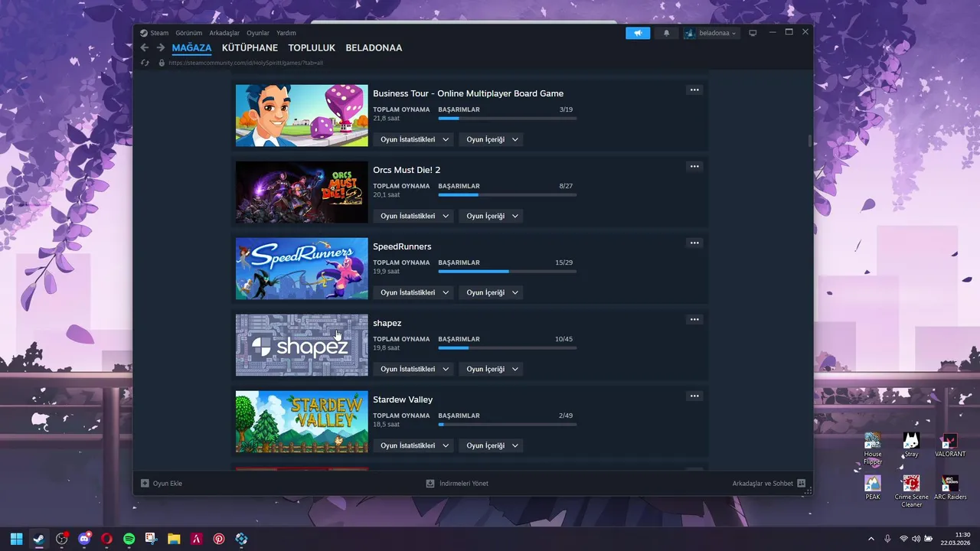Image resolution: width=980 pixels, height=551 pixels.
Task: Open three-dot menu for Orcs Must Die! 2
Action: (694, 166)
